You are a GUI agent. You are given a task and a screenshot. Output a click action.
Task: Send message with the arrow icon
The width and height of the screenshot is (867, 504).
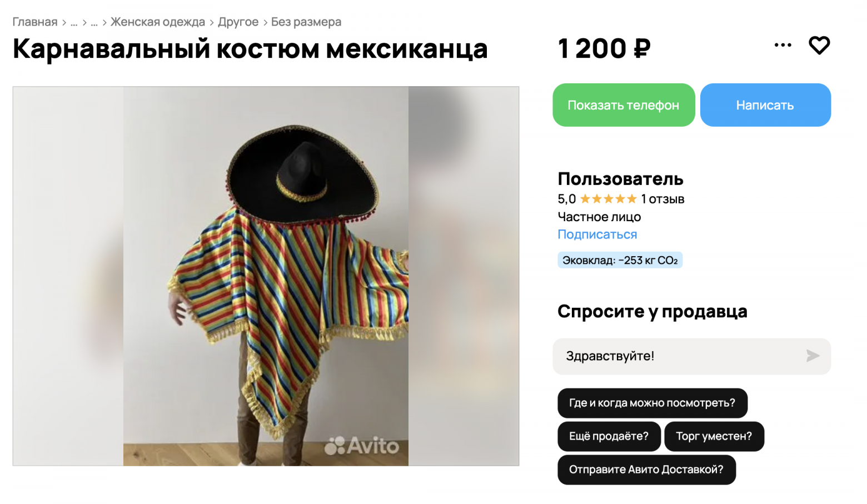tap(813, 356)
